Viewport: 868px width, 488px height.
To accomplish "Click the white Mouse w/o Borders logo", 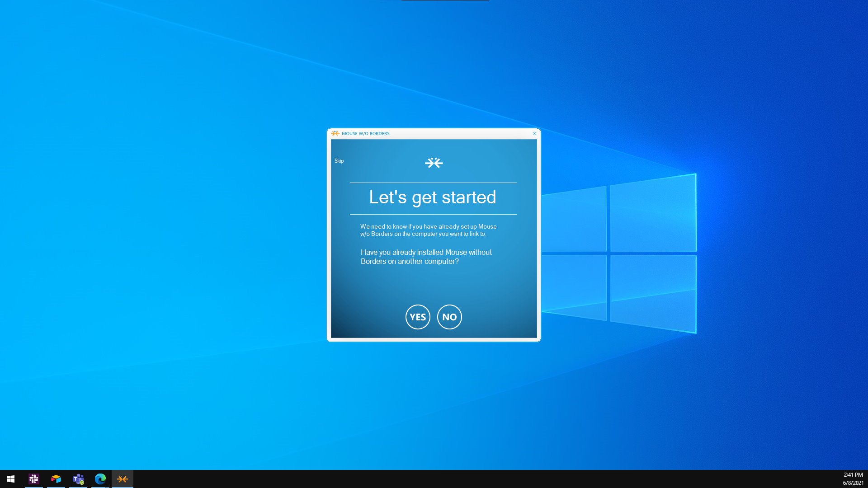I will pyautogui.click(x=434, y=163).
